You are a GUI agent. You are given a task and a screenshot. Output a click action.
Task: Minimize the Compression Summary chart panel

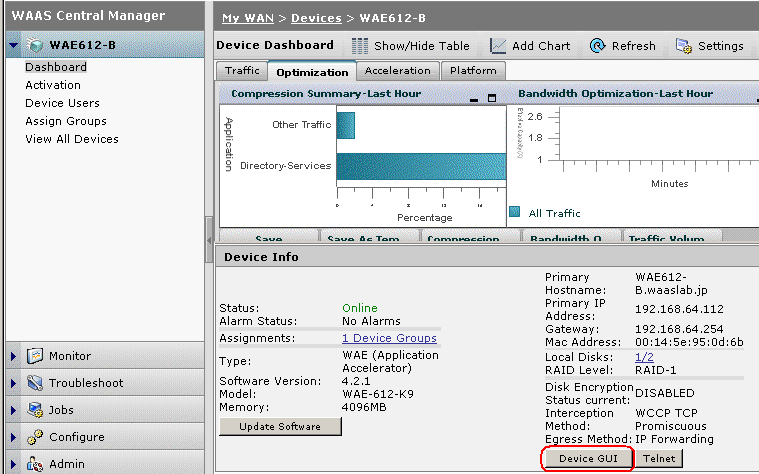point(474,99)
